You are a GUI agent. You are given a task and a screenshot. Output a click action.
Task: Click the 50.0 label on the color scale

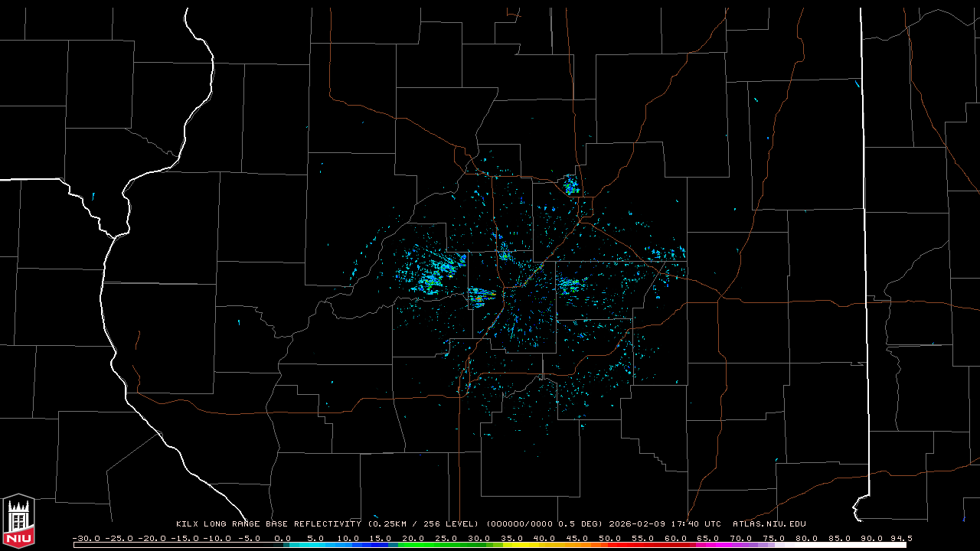click(x=610, y=538)
